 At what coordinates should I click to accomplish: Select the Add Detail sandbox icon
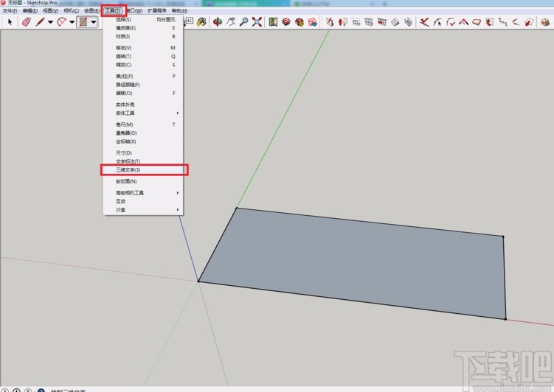coord(395,22)
